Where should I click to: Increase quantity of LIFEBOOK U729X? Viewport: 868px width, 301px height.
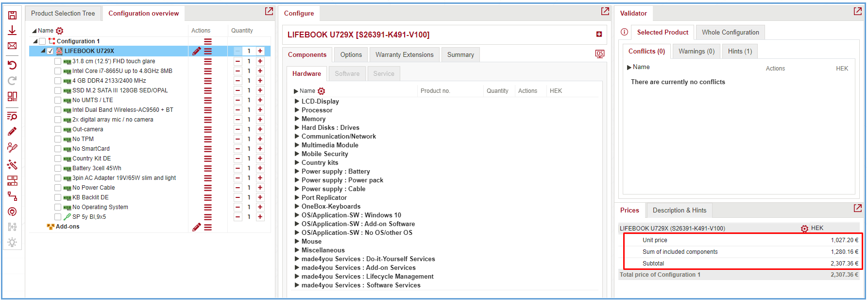click(260, 51)
